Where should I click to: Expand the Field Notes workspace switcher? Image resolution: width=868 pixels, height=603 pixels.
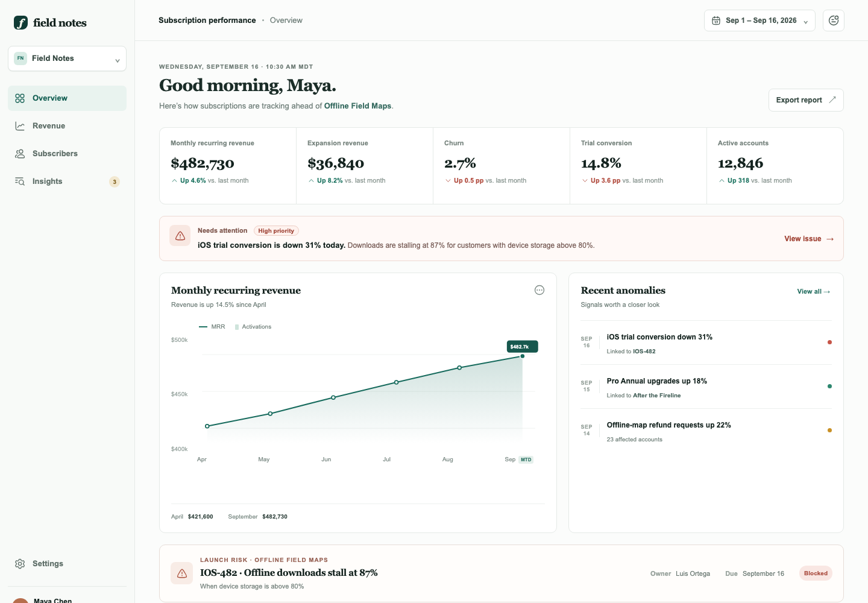[x=67, y=58]
